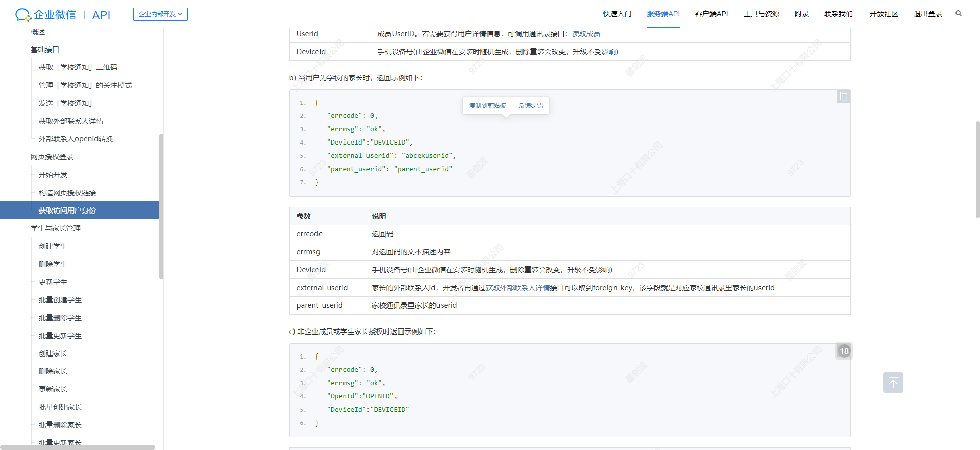
Task: Open 工具与资源 menu
Action: pyautogui.click(x=761, y=14)
